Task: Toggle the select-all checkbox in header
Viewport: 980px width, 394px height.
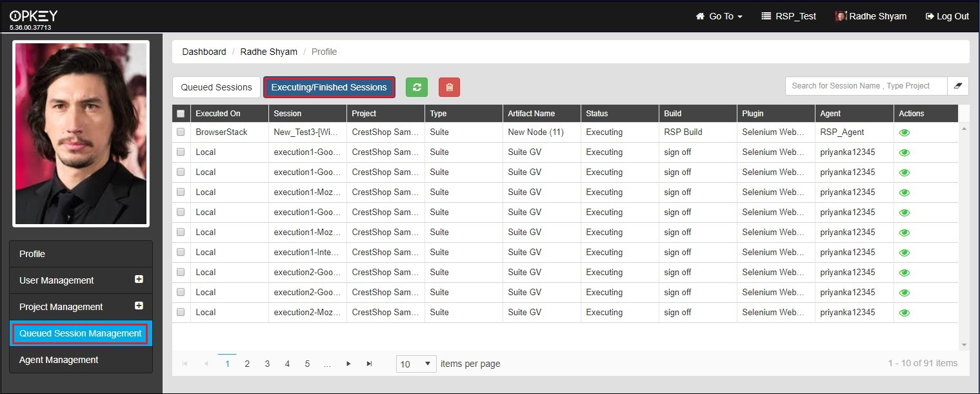Action: coord(181,114)
